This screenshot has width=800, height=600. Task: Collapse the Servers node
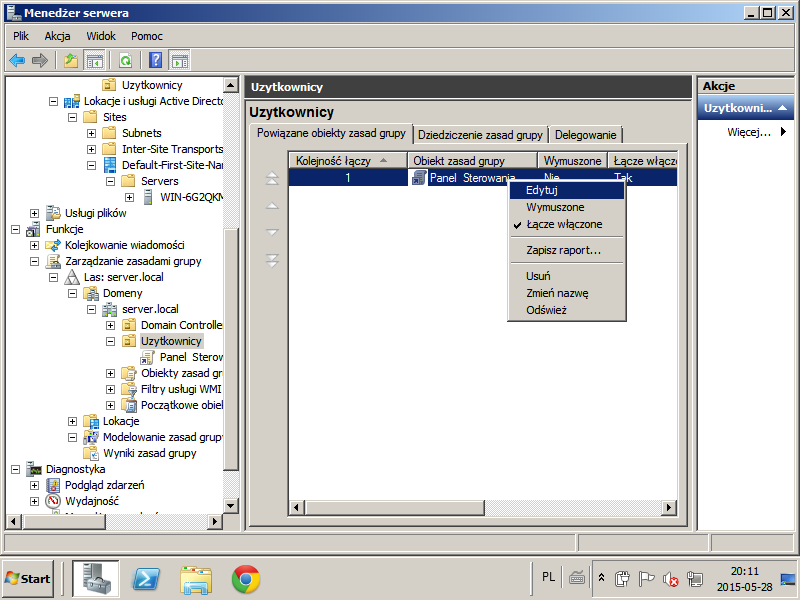pyautogui.click(x=110, y=181)
